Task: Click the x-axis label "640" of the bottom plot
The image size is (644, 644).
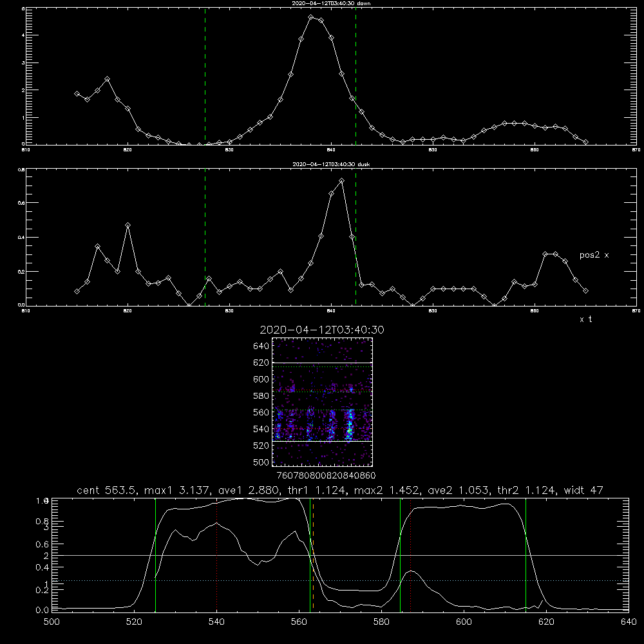Action: click(x=629, y=622)
